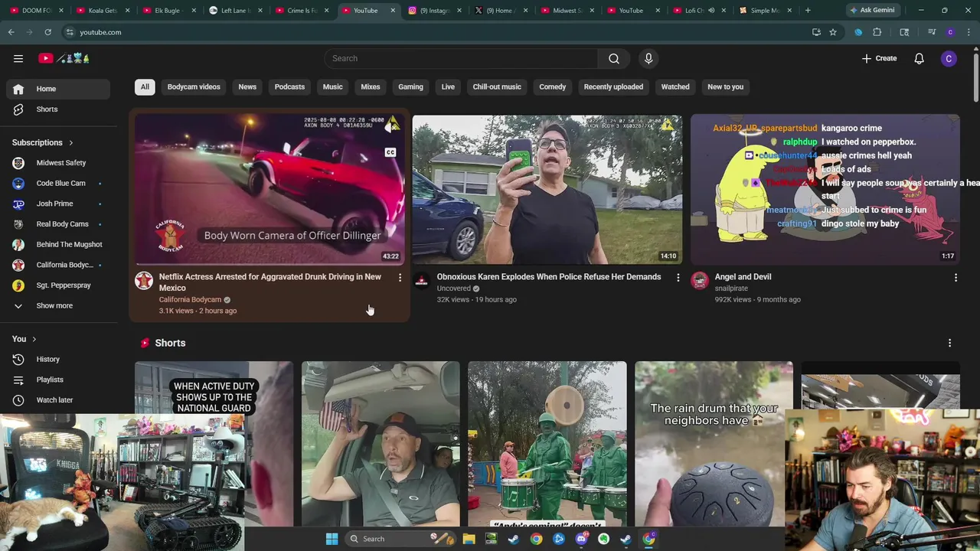
Task: Click the California Bodycam channel avatar
Action: [x=144, y=281]
